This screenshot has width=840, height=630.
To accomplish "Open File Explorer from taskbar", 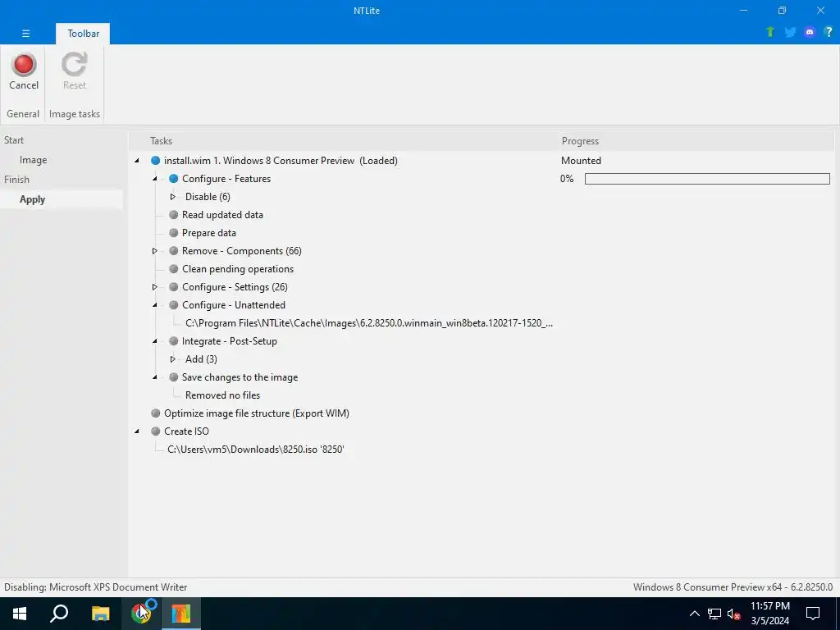I will [x=100, y=614].
